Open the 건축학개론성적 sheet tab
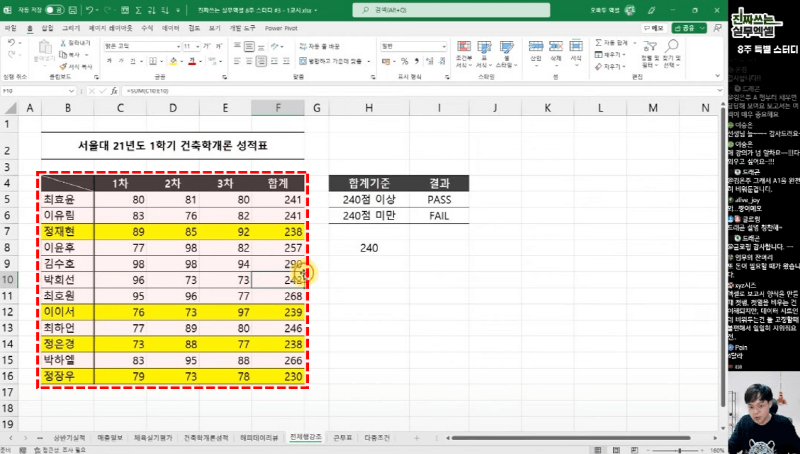 click(x=206, y=438)
